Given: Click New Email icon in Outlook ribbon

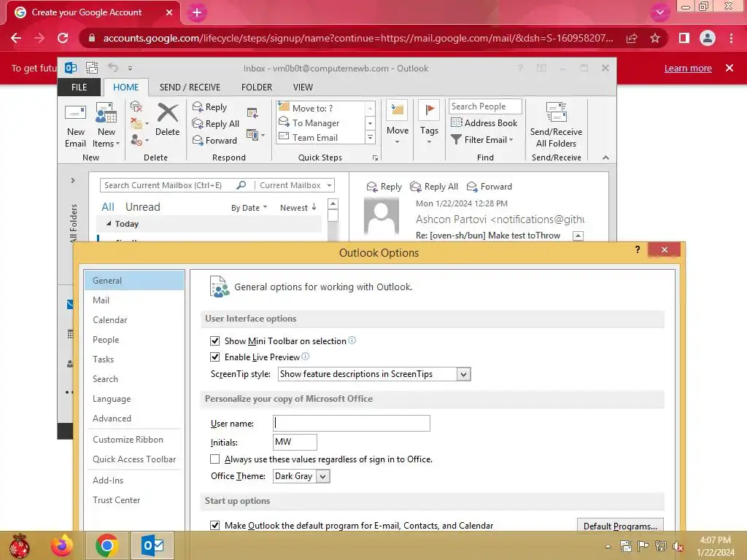Looking at the screenshot, I should click(x=75, y=125).
